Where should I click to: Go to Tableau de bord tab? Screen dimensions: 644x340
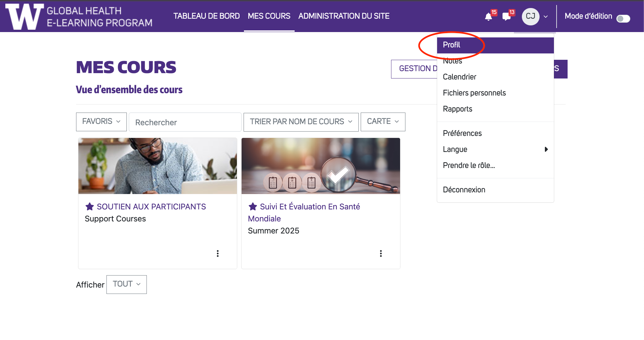pos(206,16)
